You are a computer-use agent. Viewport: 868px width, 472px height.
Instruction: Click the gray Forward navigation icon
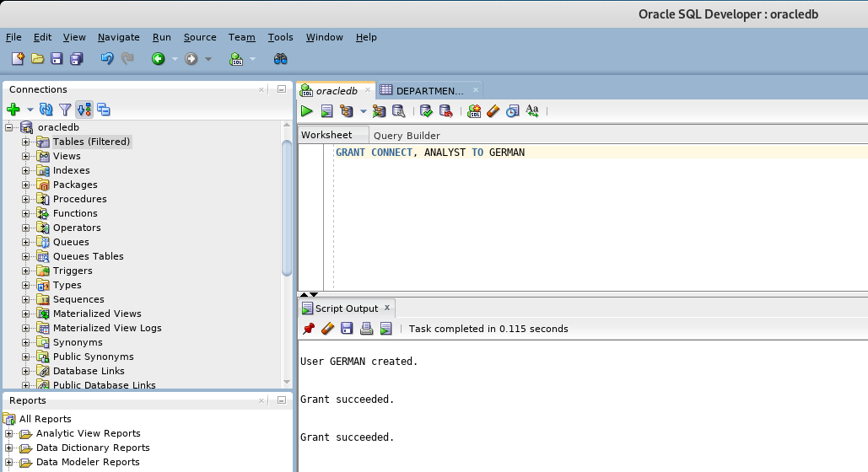point(191,59)
